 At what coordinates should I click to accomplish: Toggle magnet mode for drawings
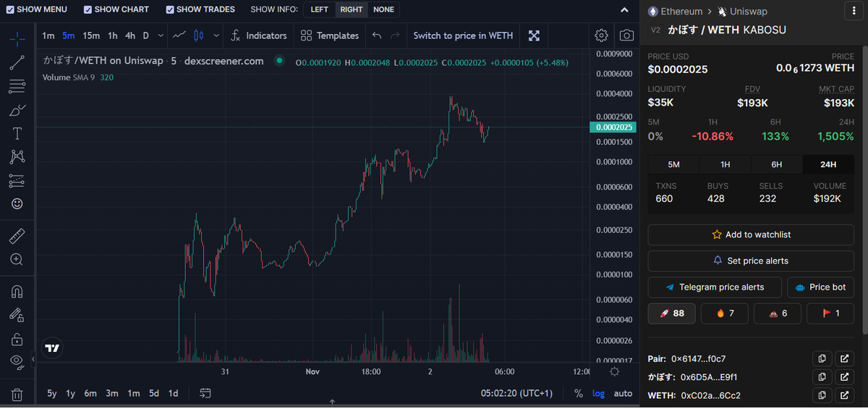pyautogui.click(x=17, y=291)
